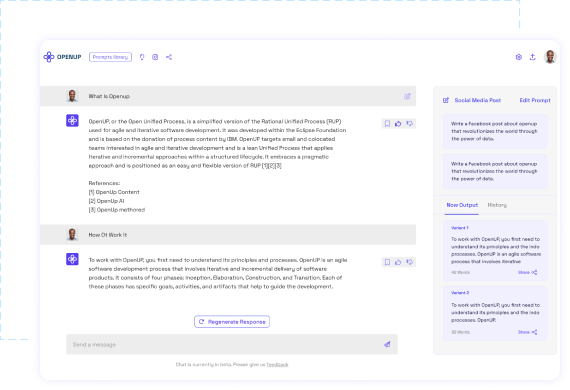
Task: Click the share nodes icon beside Prompts library
Action: coord(169,57)
